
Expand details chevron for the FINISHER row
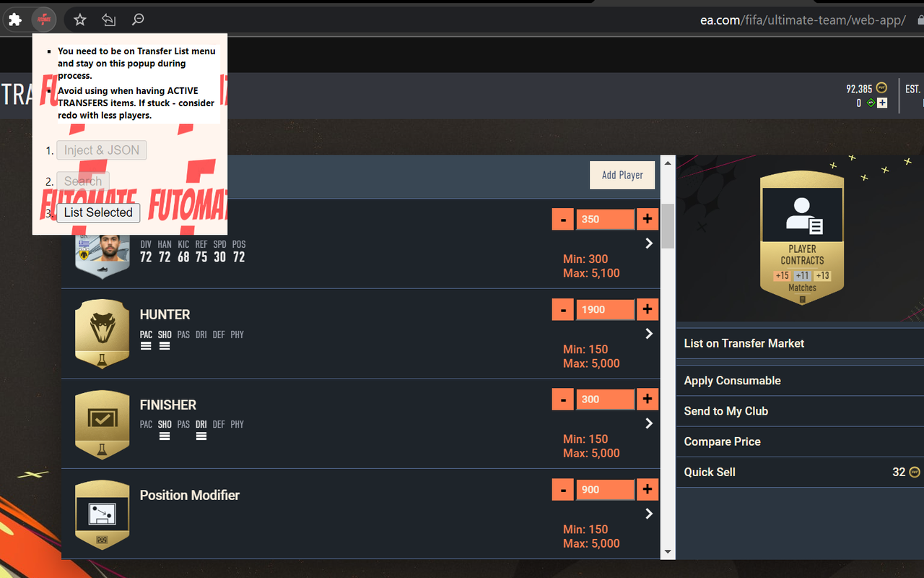pos(649,423)
